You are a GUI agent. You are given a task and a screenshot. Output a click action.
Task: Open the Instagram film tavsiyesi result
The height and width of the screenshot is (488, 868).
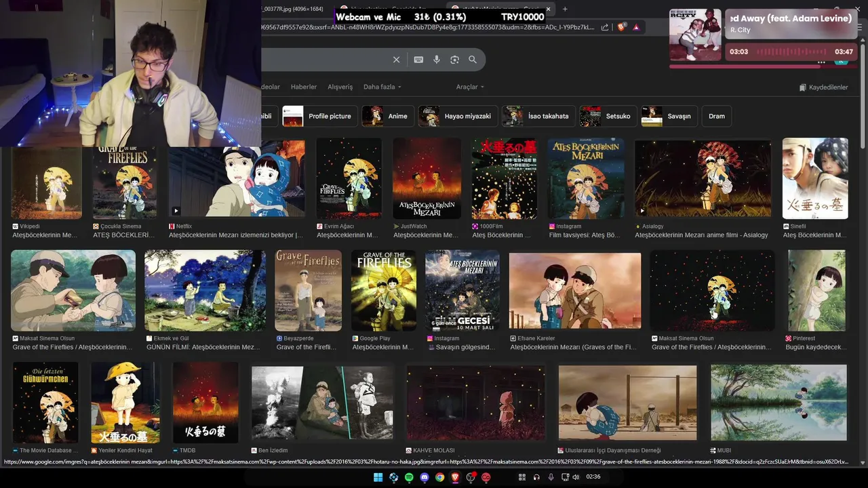[x=586, y=179]
